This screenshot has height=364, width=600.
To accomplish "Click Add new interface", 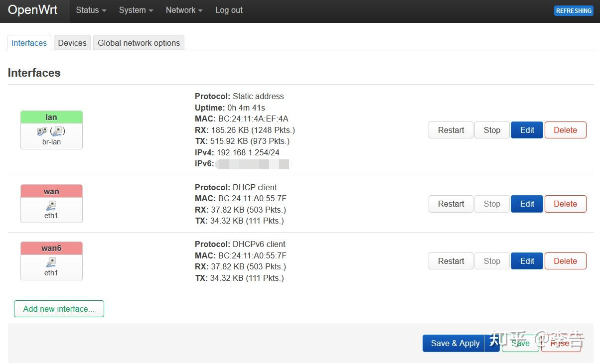I will pyautogui.click(x=58, y=309).
